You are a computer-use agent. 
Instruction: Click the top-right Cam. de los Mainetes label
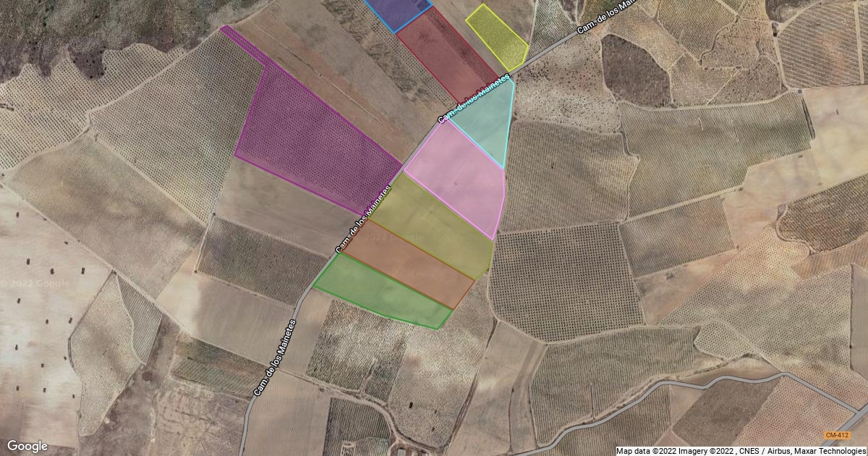tap(606, 16)
